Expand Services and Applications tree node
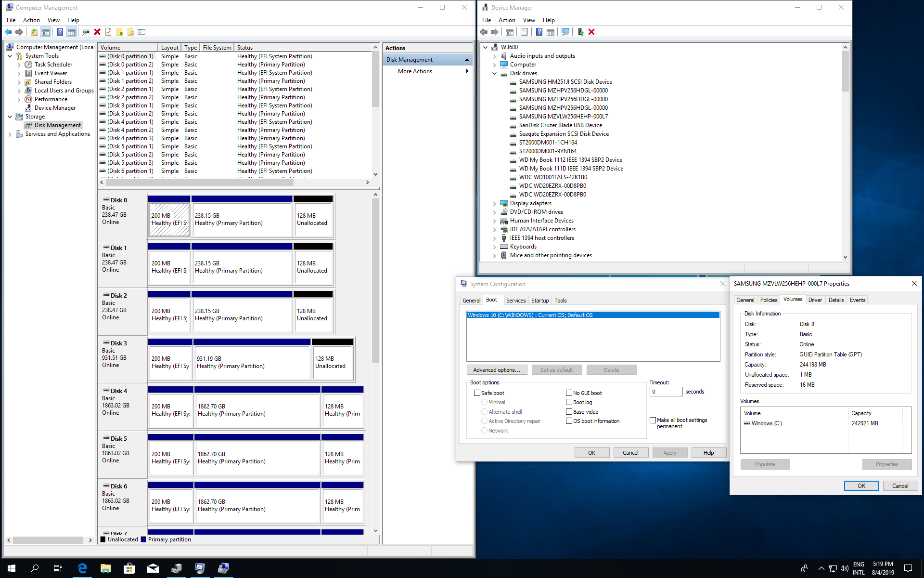Screen dimensions: 924x578 (x=10, y=134)
